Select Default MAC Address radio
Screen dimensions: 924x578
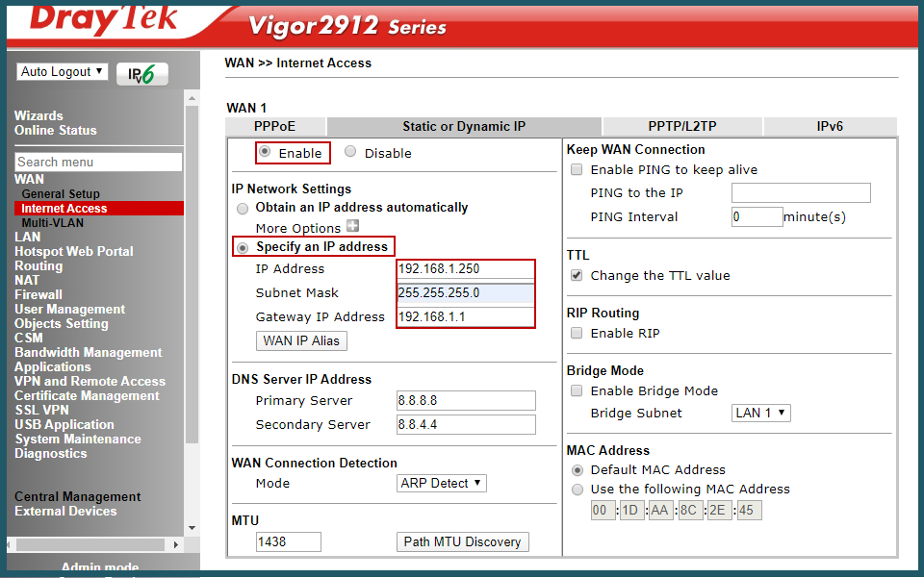(x=577, y=469)
